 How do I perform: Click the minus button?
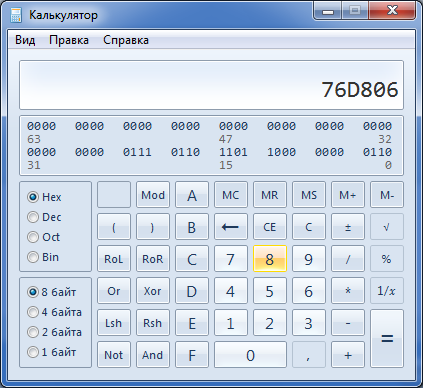(348, 323)
